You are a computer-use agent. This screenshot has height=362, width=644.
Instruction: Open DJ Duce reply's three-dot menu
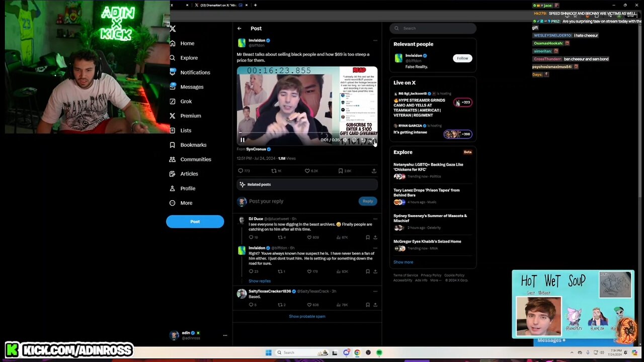(x=375, y=219)
